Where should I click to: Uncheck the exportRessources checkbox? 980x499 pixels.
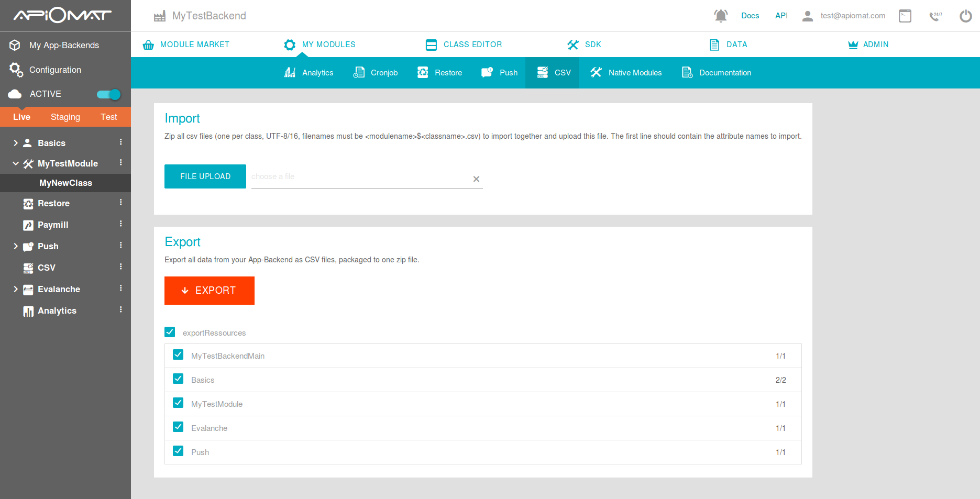point(170,332)
